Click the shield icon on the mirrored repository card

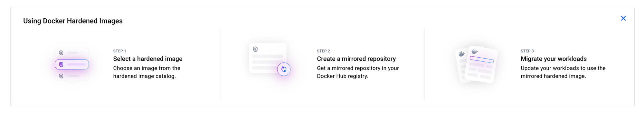coord(255,49)
